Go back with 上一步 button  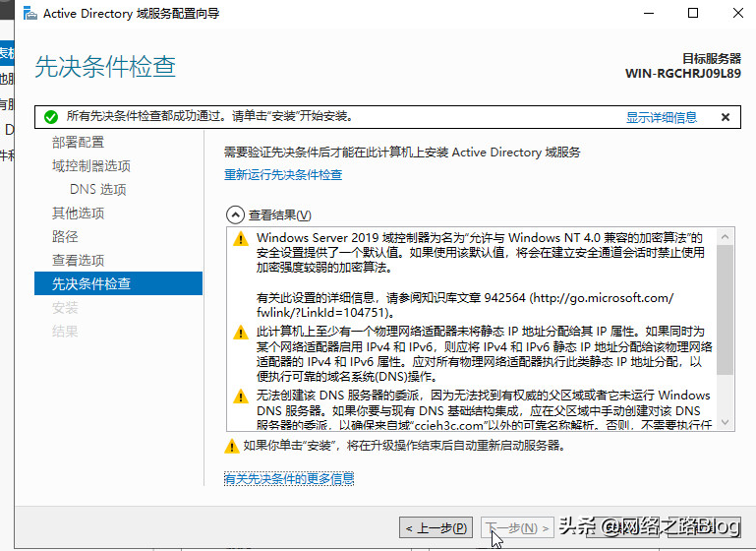tap(436, 527)
